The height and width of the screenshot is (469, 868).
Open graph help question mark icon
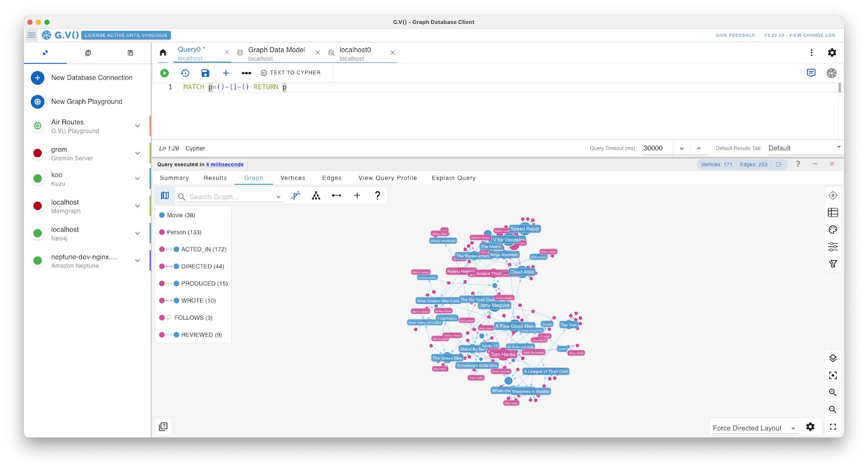(x=378, y=195)
